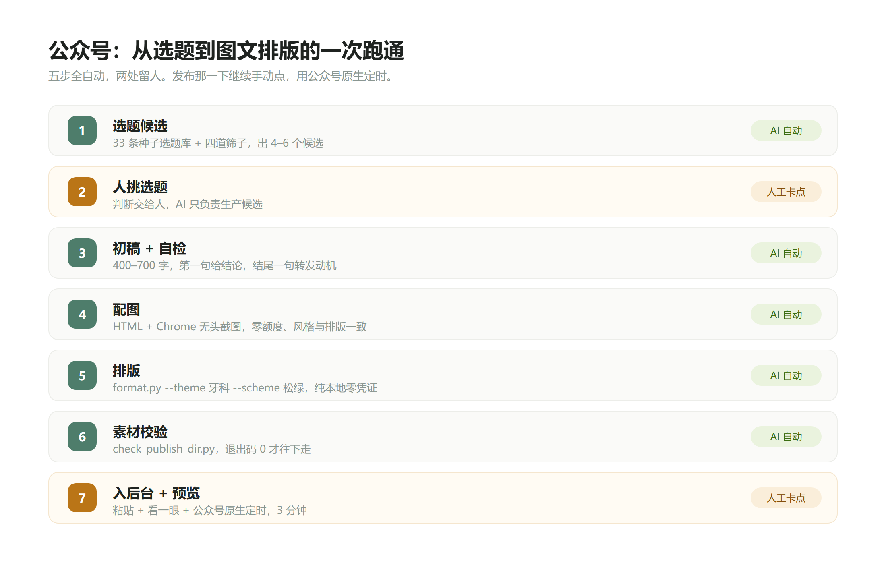Click the orange step number 7 badge
This screenshot has height=588, width=886.
(82, 498)
